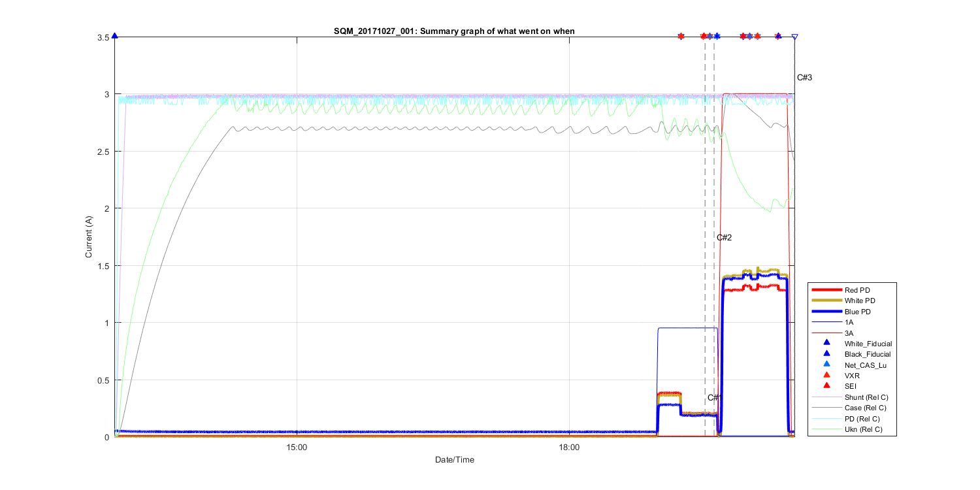Click the blue triangle marker at top-left corner
Viewport: 980px width, 490px height.
(x=115, y=36)
